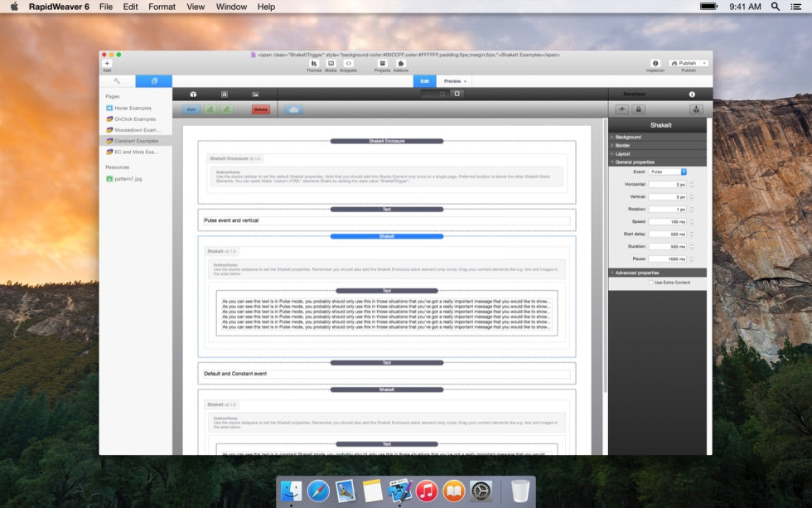
Task: Open Spotlight search in the menu bar
Action: (776, 7)
